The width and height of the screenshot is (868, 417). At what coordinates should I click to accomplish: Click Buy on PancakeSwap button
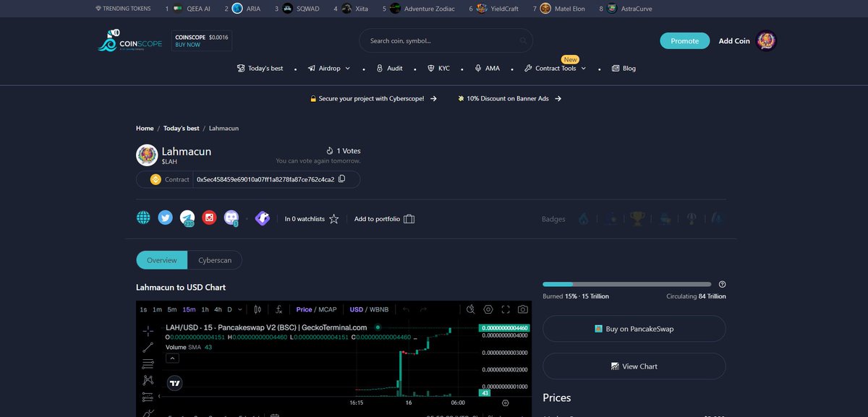[634, 328]
